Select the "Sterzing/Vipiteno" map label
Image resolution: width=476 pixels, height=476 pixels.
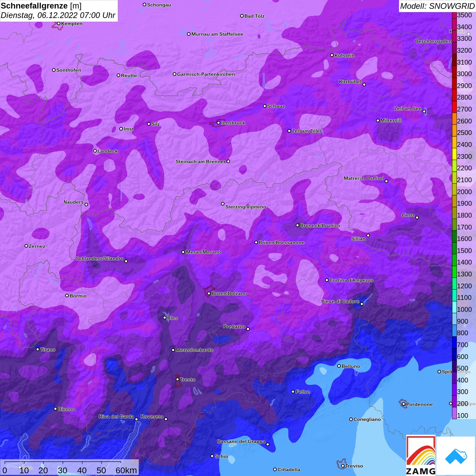point(246,207)
